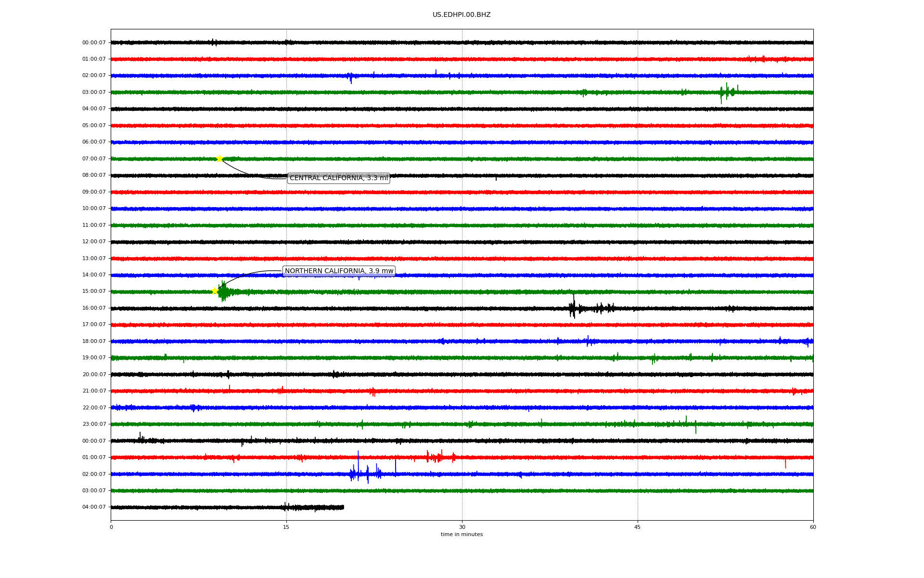Click the 60 tick on x-axis

coord(813,527)
